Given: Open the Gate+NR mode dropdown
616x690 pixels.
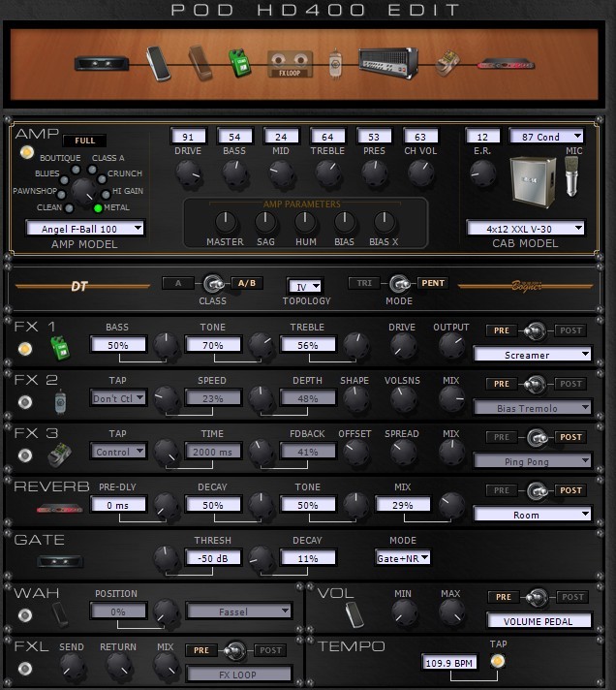Looking at the screenshot, I should click(402, 558).
